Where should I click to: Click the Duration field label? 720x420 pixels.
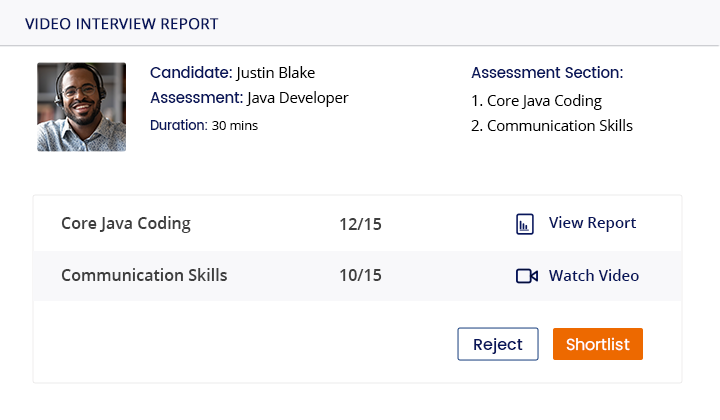(178, 126)
